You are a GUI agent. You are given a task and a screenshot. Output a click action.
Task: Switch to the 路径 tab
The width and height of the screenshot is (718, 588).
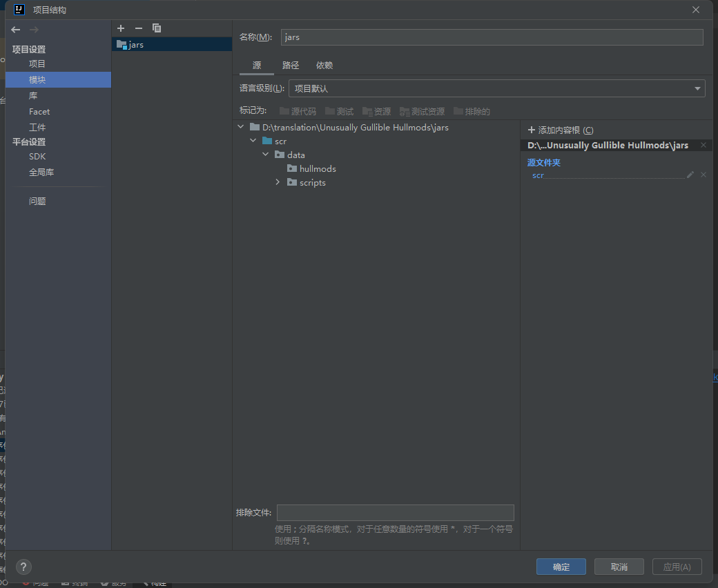[x=291, y=66]
